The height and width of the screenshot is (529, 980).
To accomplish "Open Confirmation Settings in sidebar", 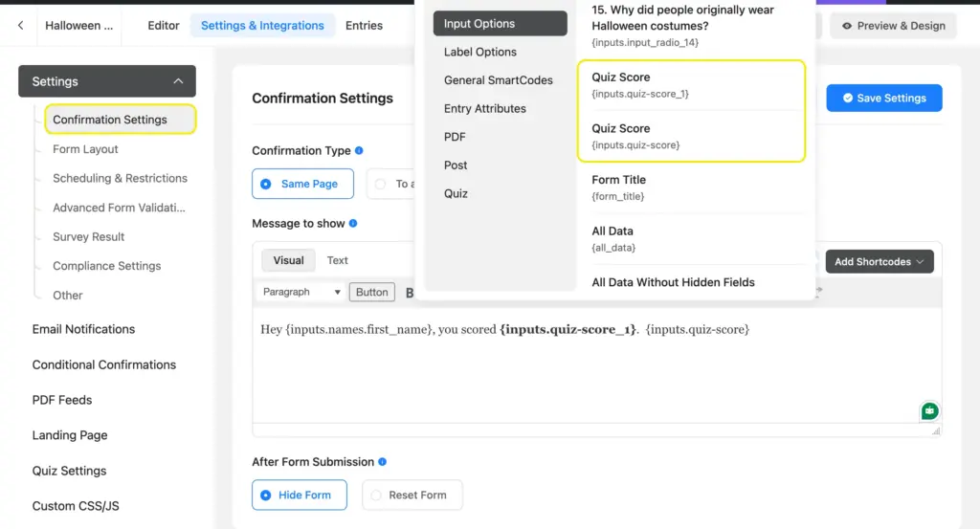I will point(120,120).
